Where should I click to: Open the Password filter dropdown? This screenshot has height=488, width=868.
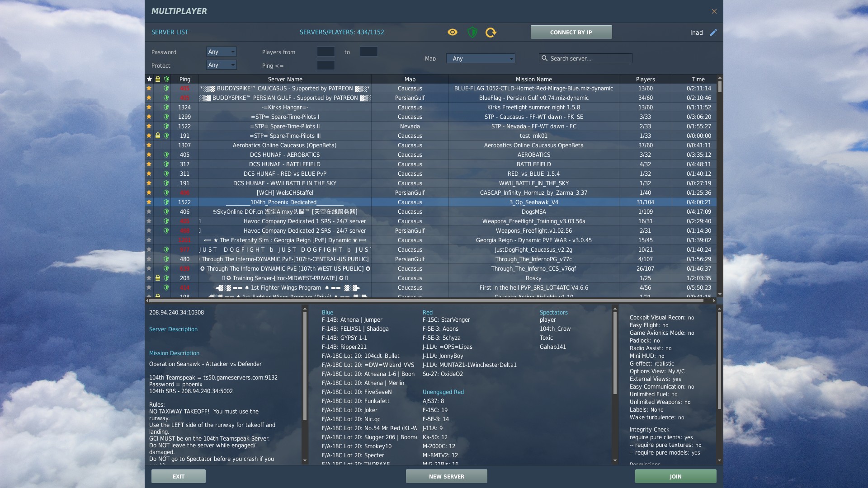click(222, 52)
